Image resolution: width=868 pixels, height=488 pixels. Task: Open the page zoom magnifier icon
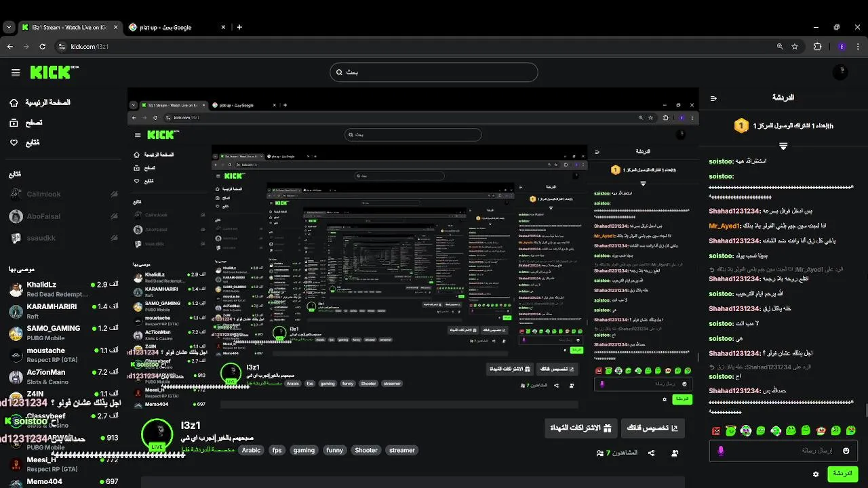[780, 46]
